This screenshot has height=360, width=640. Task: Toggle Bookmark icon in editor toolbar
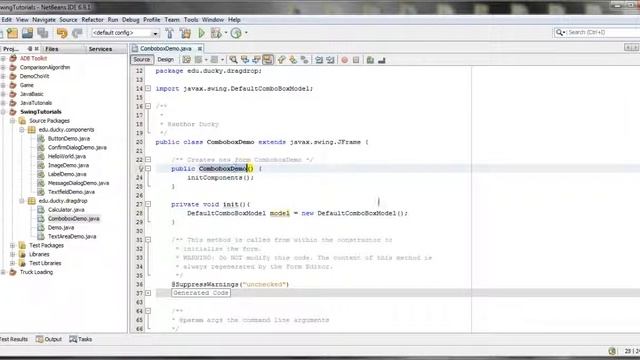304,60
